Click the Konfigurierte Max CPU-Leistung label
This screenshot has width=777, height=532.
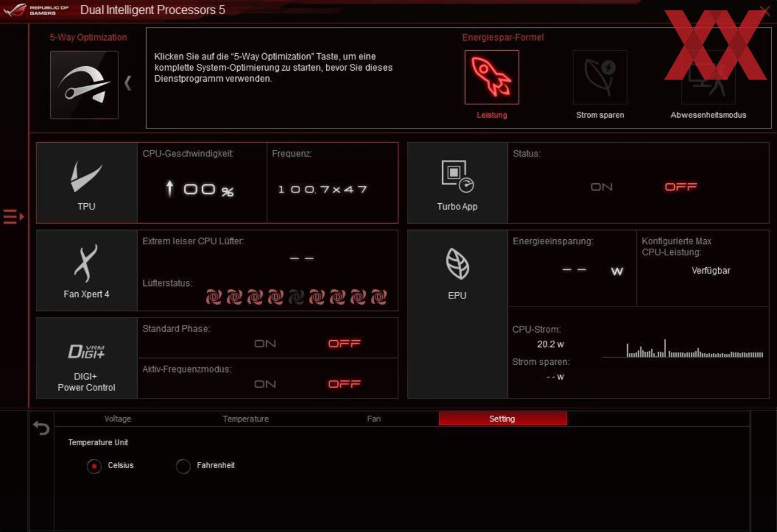[676, 247]
